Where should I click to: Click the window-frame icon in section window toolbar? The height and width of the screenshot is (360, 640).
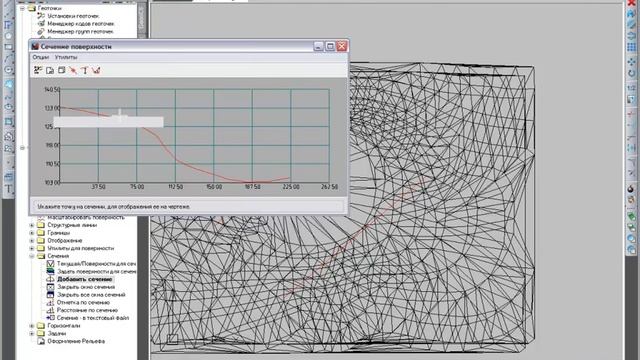tap(61, 70)
